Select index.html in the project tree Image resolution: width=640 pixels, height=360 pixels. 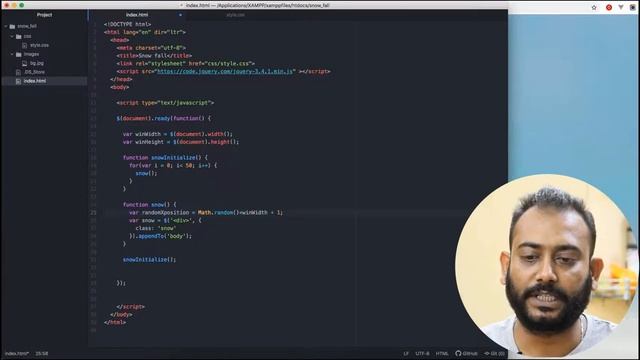coord(35,81)
